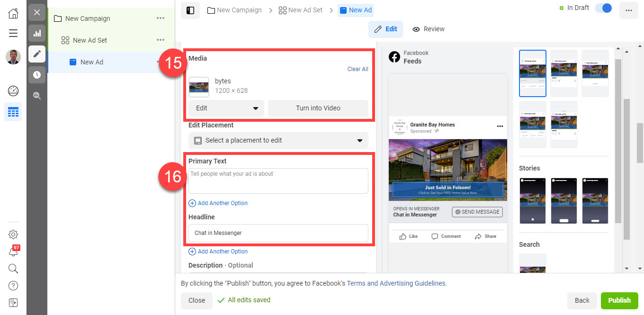Switch to the Review tab
The image size is (644, 315).
(x=428, y=29)
